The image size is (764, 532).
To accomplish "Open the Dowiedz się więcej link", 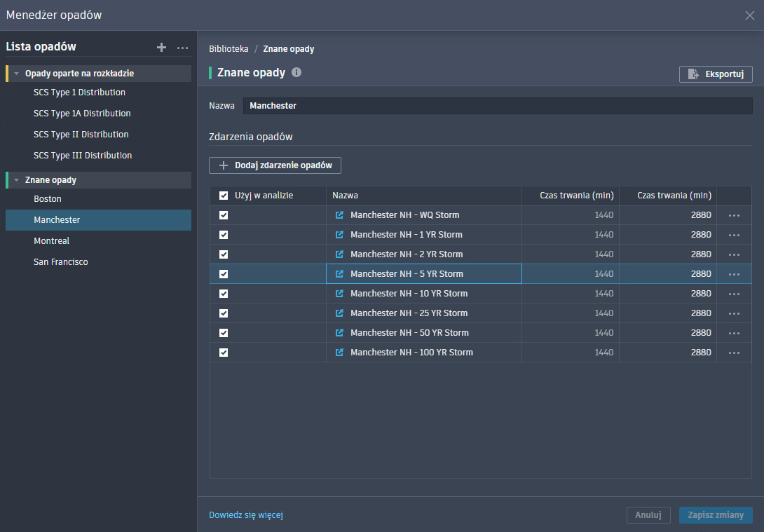I will 246,515.
